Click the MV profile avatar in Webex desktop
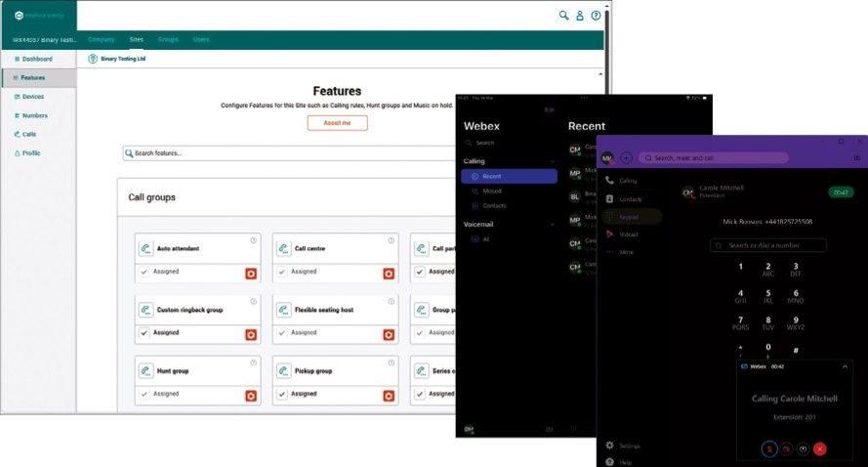 607,158
